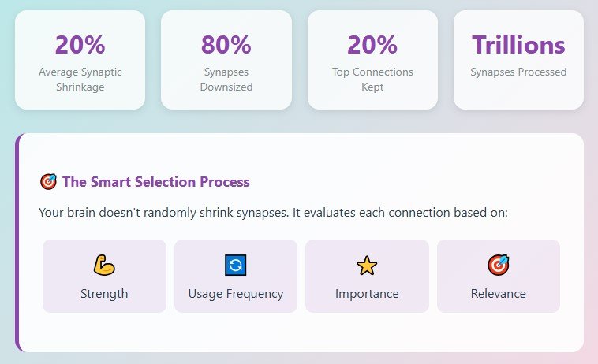Image resolution: width=598 pixels, height=364 pixels.
Task: Click the 80% figure
Action: click(x=226, y=45)
